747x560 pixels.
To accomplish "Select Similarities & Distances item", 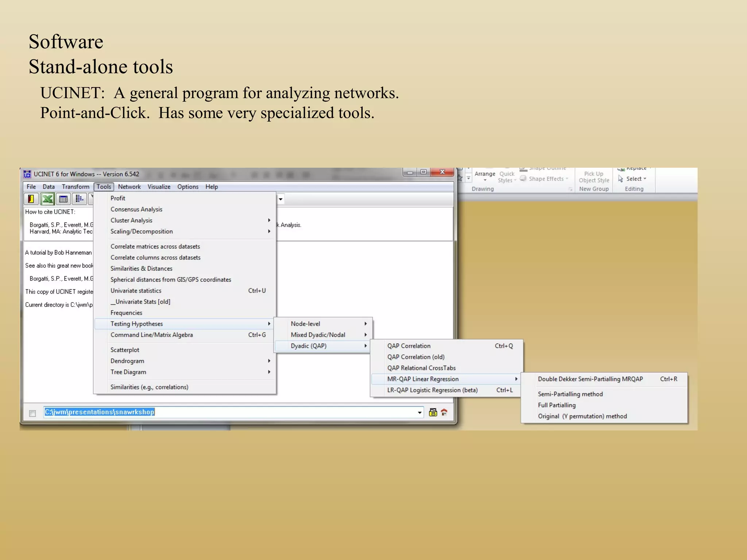I will (185, 269).
